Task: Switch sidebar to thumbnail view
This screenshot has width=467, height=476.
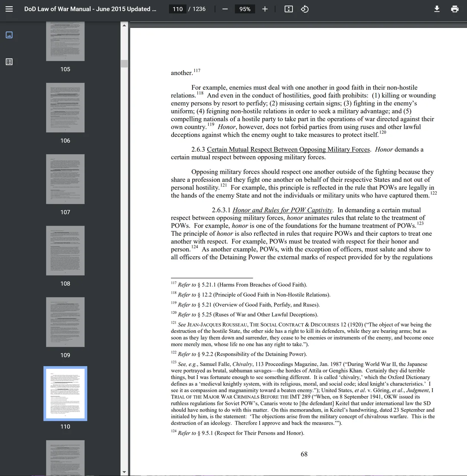Action: [x=9, y=35]
